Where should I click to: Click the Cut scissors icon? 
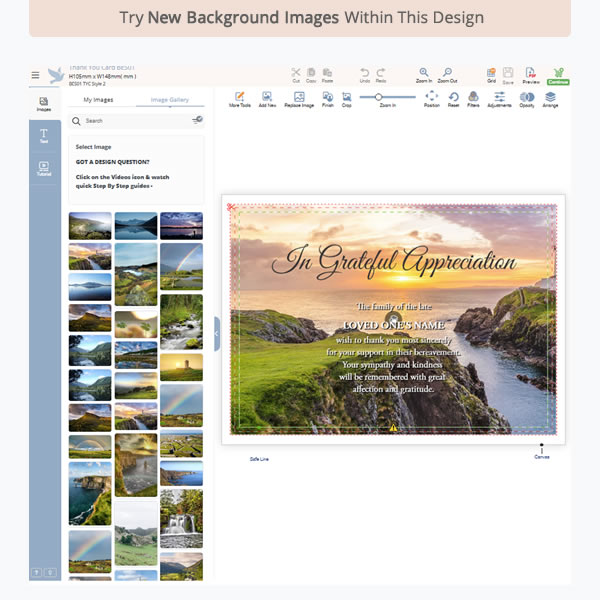coord(296,73)
